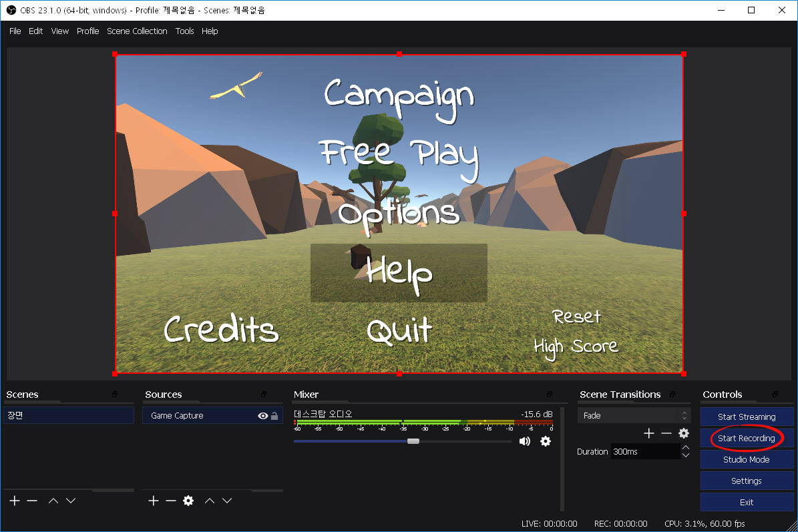This screenshot has height=532, width=798.
Task: Select the Game Capture source row
Action: pos(212,416)
